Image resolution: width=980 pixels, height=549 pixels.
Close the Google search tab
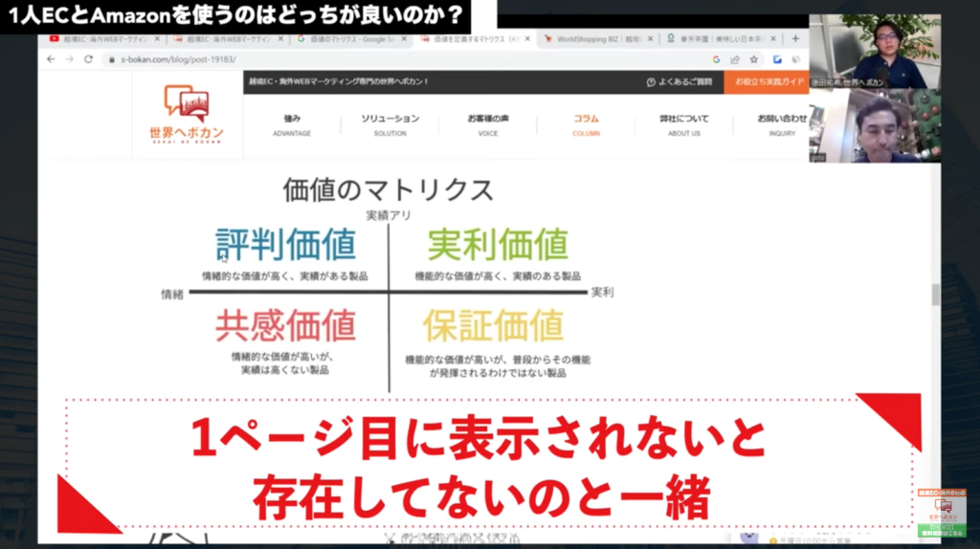404,38
